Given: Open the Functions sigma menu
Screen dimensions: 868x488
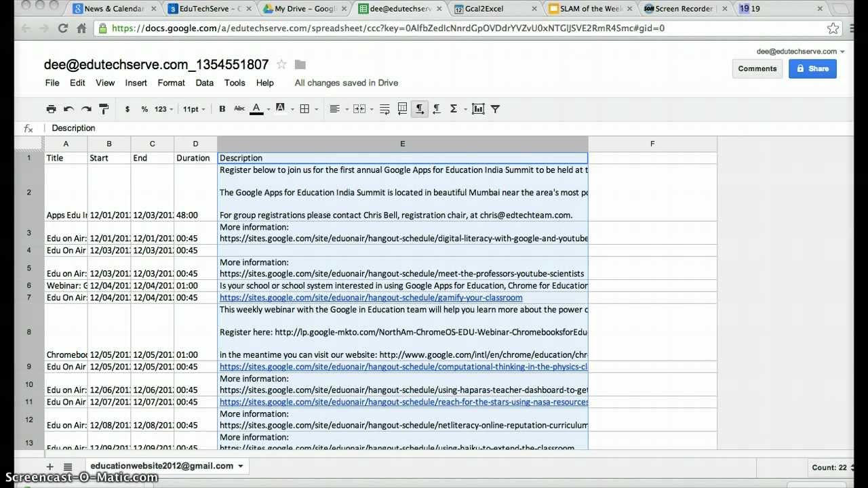Looking at the screenshot, I should click(457, 109).
